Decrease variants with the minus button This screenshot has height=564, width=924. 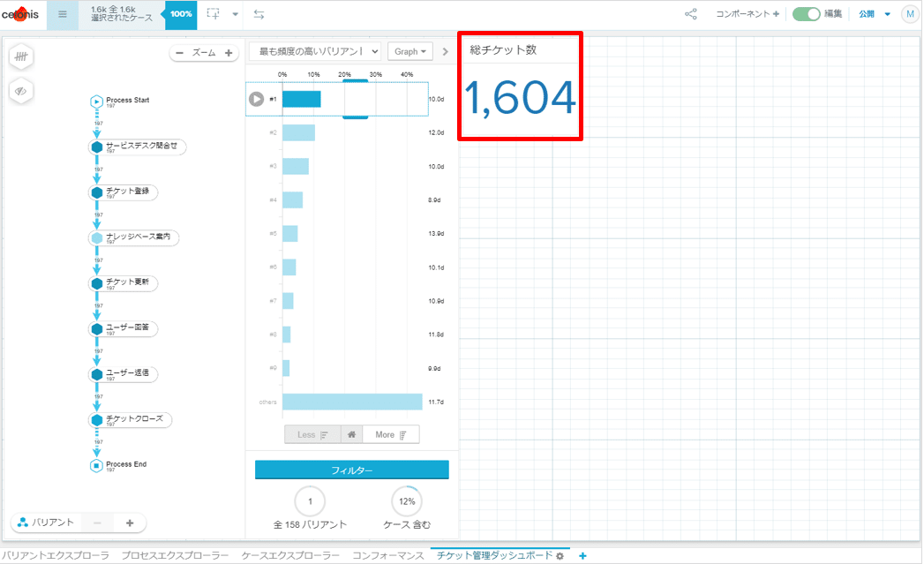pyautogui.click(x=97, y=523)
